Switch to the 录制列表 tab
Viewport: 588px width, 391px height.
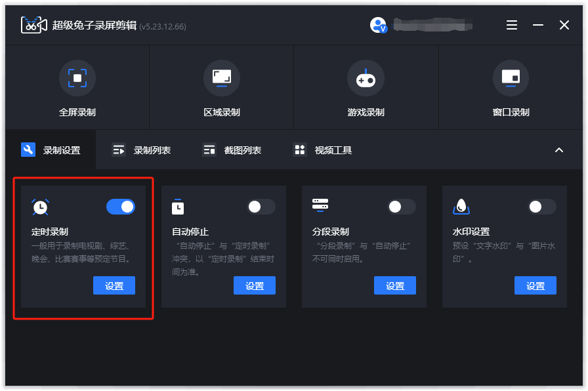pyautogui.click(x=142, y=150)
